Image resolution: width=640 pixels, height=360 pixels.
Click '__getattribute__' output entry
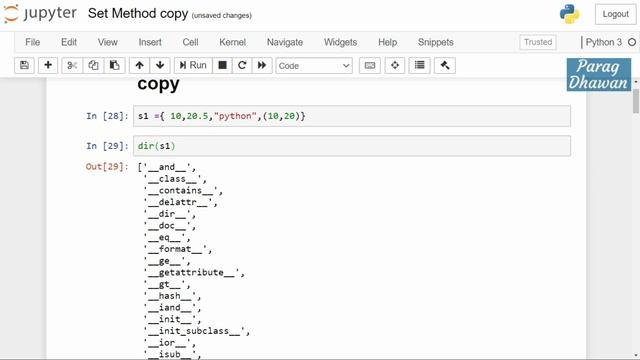(x=191, y=272)
